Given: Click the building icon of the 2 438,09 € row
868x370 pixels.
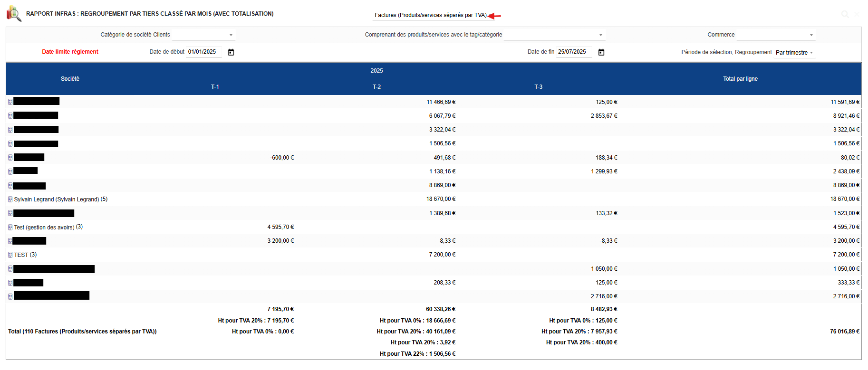Looking at the screenshot, I should (10, 171).
